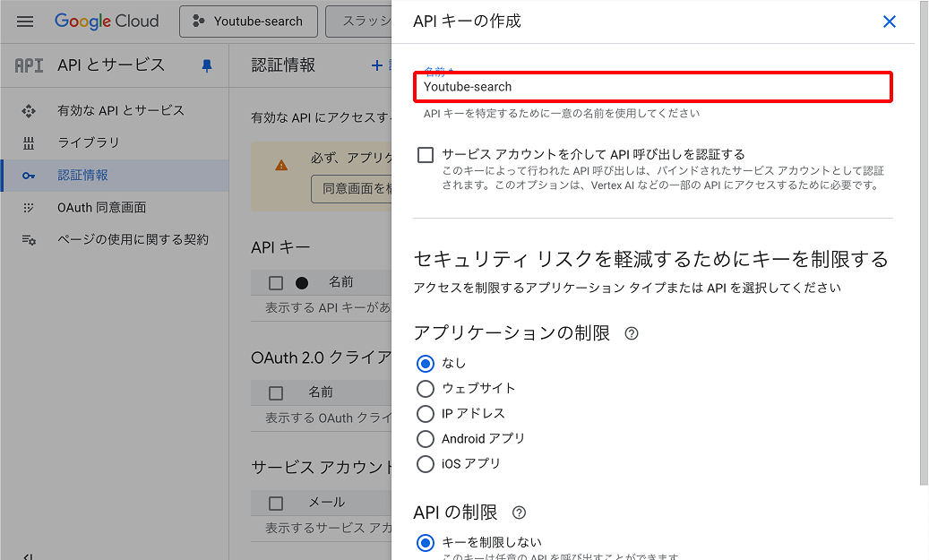The width and height of the screenshot is (929, 560).
Task: Click the API とサービス sidebar title
Action: [111, 65]
